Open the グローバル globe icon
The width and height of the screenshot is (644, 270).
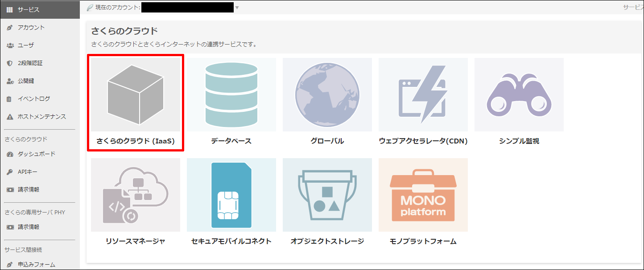pos(327,94)
